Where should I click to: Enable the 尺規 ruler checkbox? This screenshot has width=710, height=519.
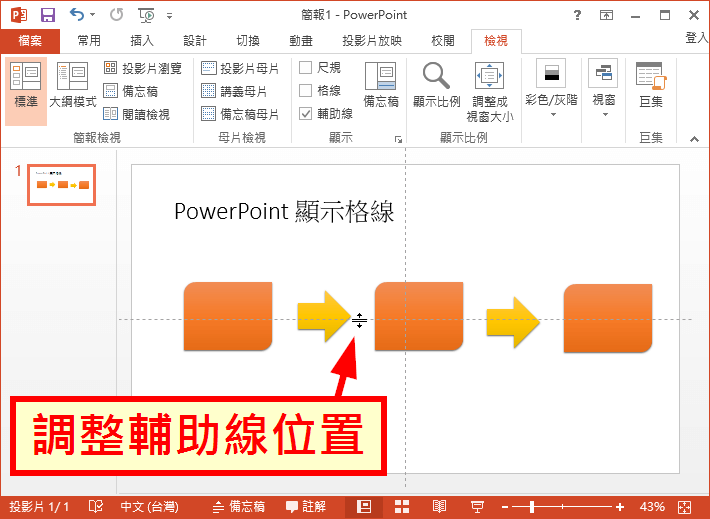pos(306,68)
